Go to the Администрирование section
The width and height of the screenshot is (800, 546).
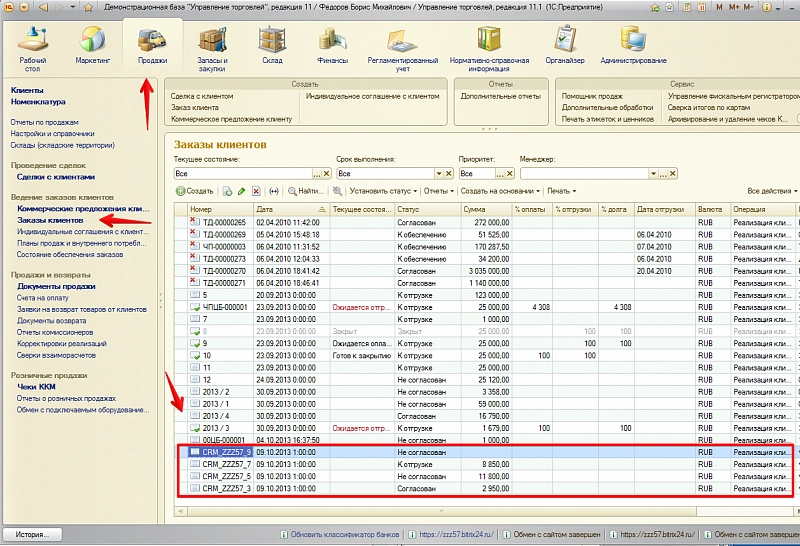pyautogui.click(x=633, y=46)
